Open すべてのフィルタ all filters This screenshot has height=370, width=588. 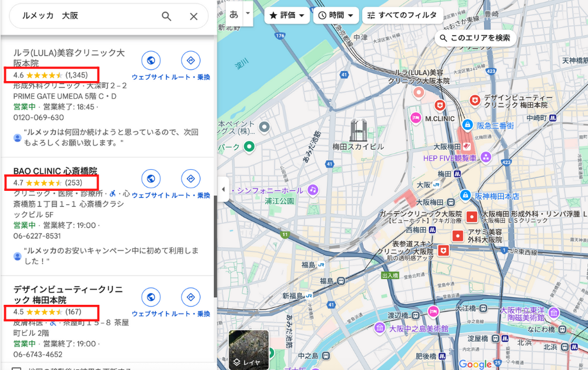tap(403, 15)
